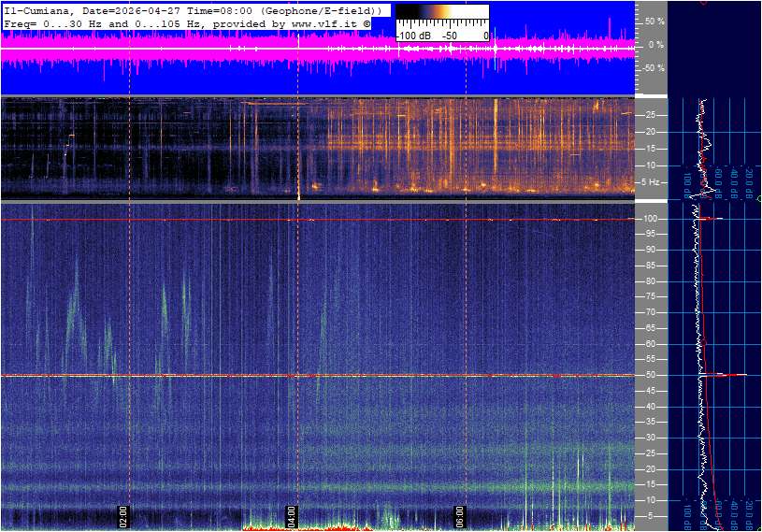Click the -50 % amplitude axis label
Image resolution: width=762 pixels, height=532 pixels.
point(652,68)
